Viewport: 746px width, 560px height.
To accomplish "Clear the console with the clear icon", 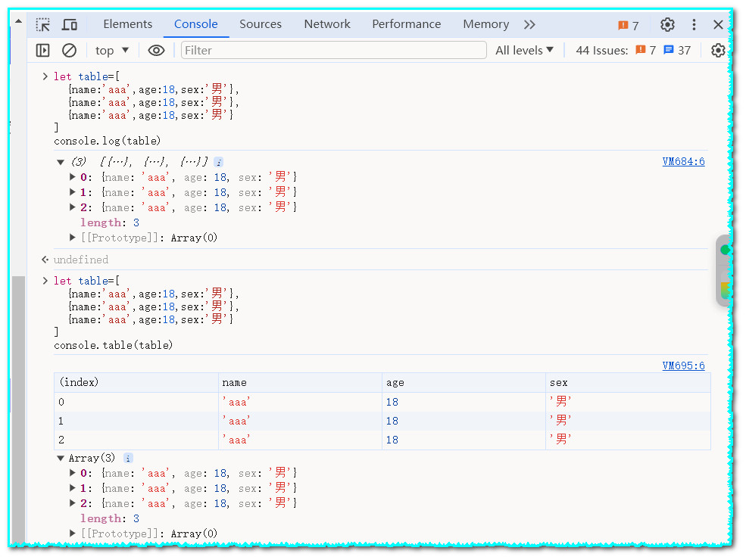I will [x=69, y=50].
